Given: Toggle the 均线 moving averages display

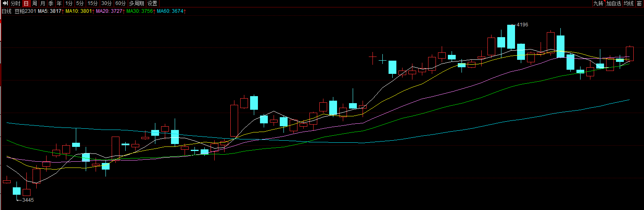Looking at the screenshot, I should click(x=628, y=3).
